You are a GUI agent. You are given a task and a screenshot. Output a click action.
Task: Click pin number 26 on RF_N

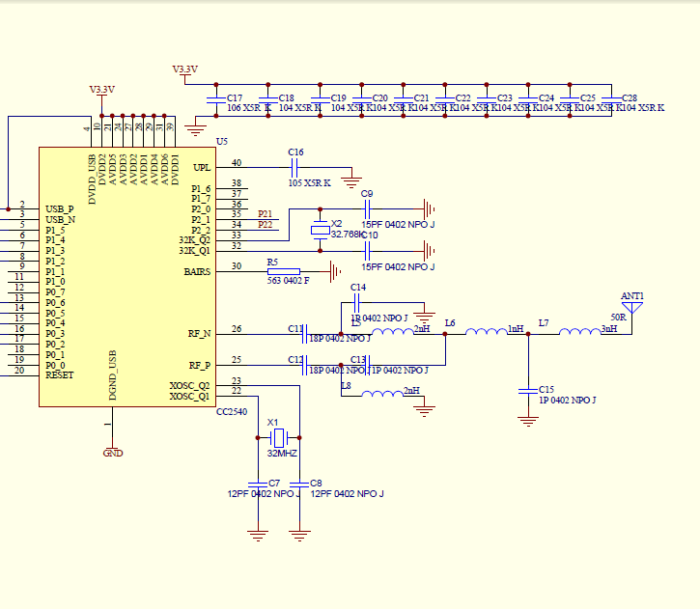pos(237,329)
